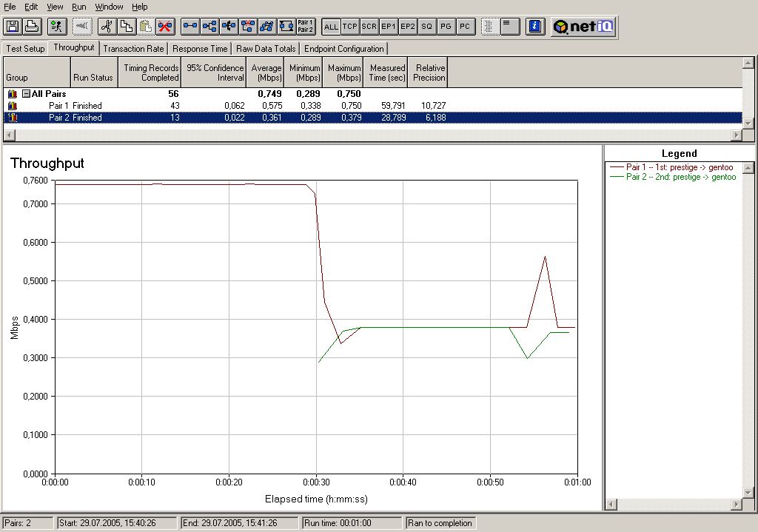Open the View menu
The width and height of the screenshot is (758, 532).
click(x=55, y=7)
